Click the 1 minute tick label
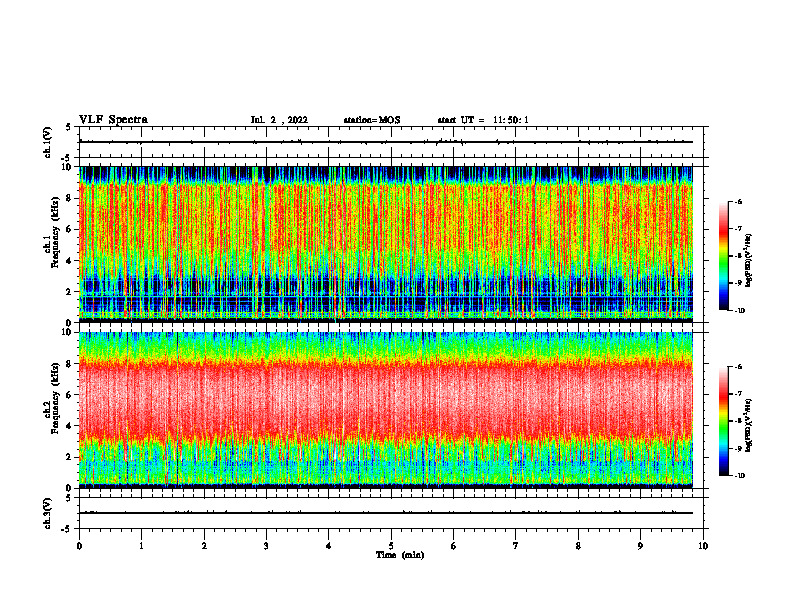The width and height of the screenshot is (792, 612). 141,546
